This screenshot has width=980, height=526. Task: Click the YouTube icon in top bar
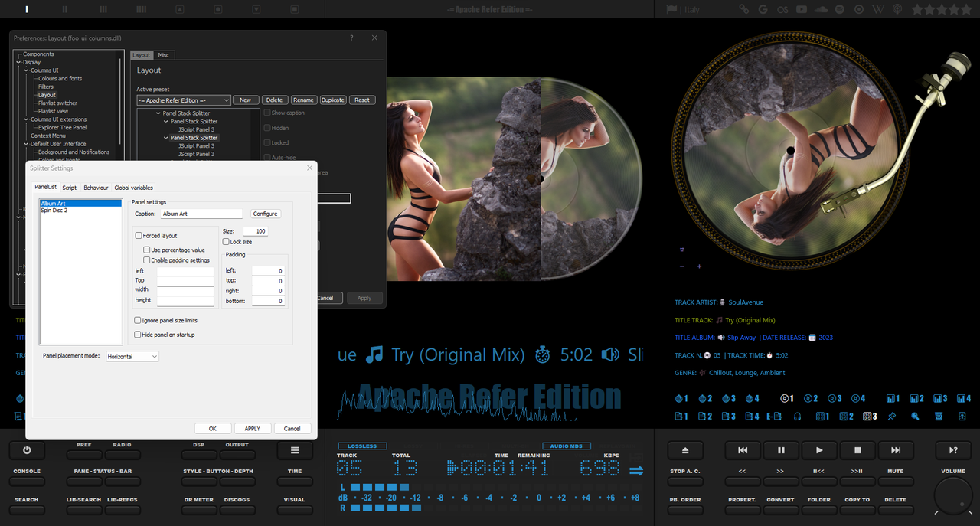[802, 9]
